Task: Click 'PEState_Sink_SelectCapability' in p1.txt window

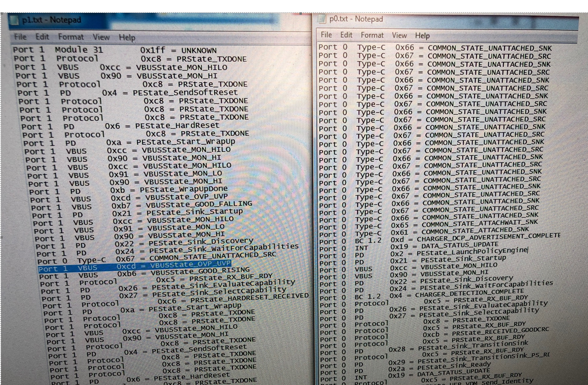Action: pos(164,293)
